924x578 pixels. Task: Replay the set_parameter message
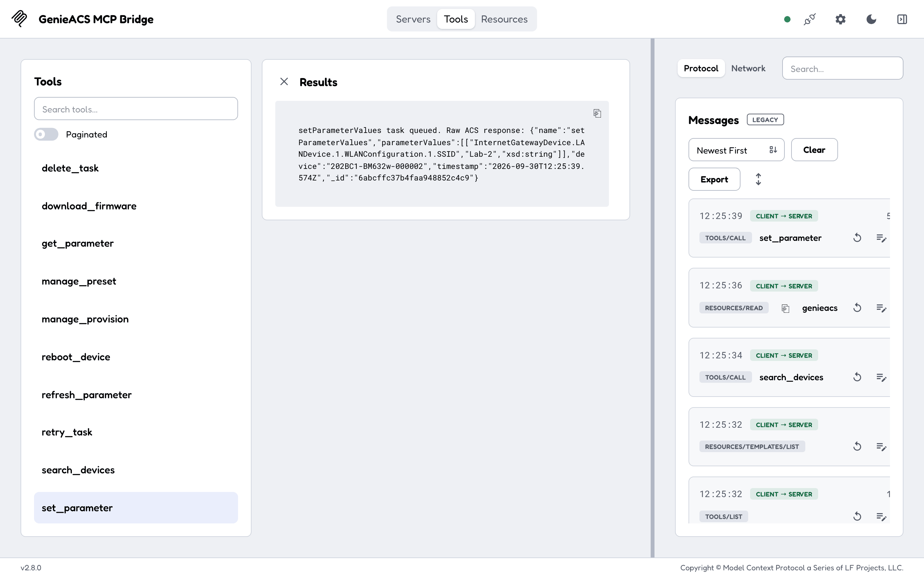click(x=857, y=238)
